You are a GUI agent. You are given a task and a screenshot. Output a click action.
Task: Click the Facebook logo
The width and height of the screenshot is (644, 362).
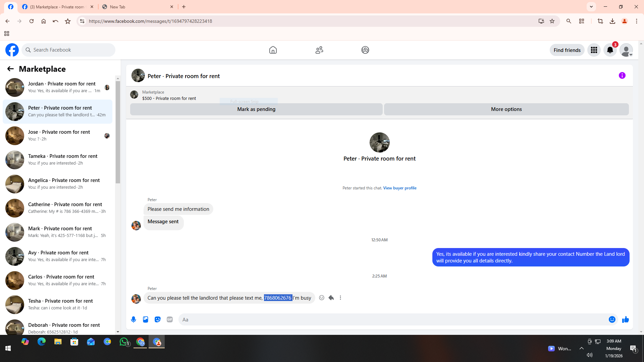[12, 50]
